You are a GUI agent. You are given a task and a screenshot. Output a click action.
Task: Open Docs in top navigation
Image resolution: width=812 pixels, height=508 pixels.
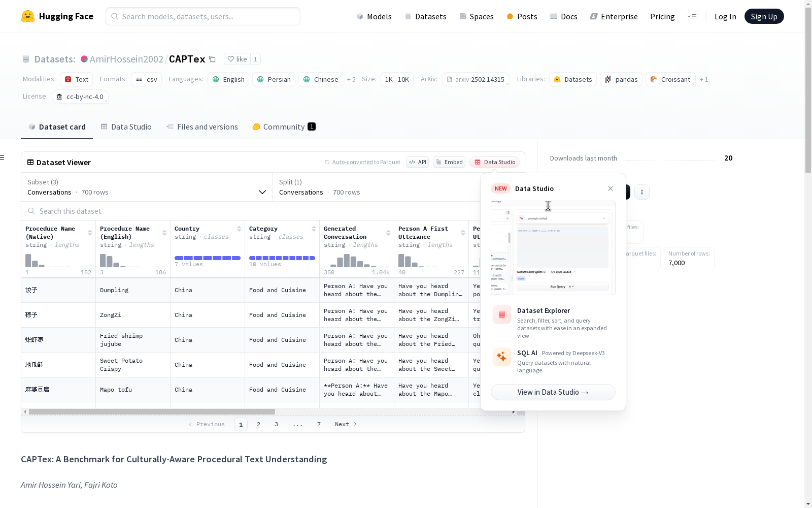tap(564, 16)
